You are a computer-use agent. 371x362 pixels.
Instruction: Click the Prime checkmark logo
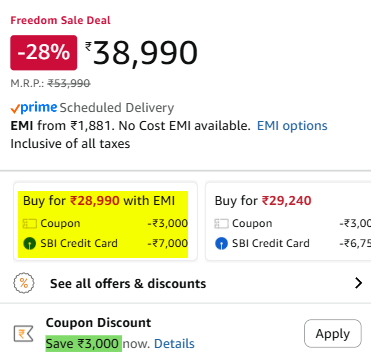click(x=34, y=108)
